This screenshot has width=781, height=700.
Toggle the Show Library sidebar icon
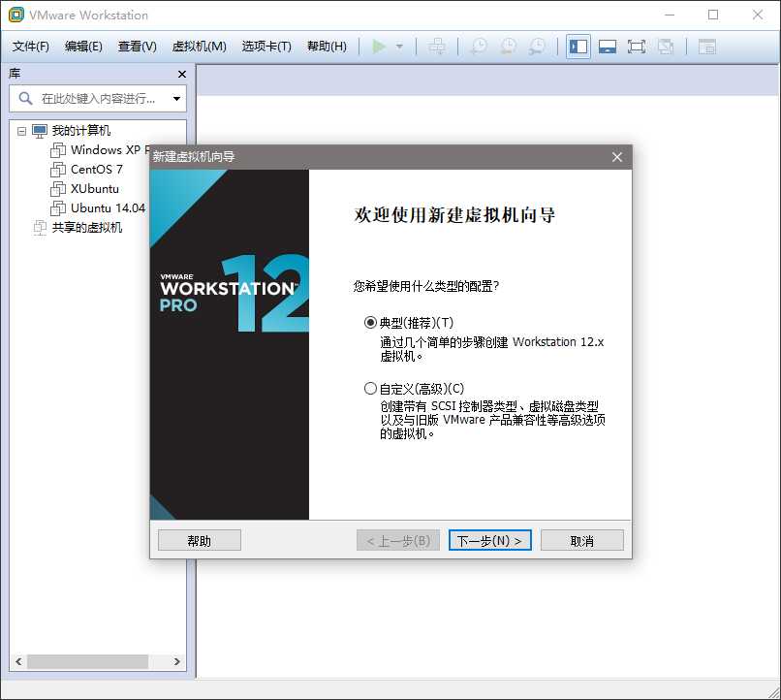pos(578,47)
